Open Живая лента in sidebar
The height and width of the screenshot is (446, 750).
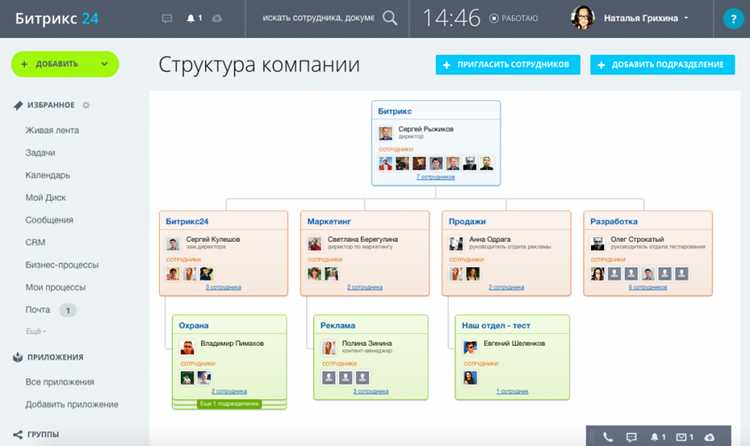52,130
